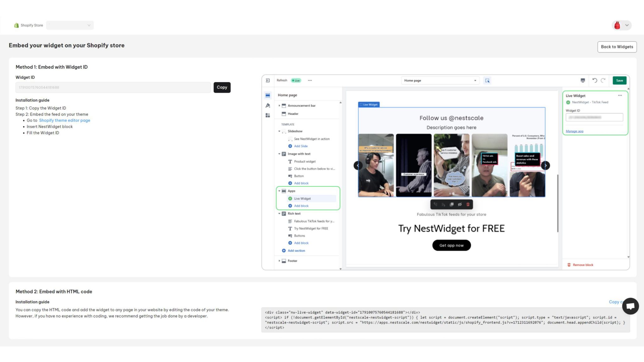Toggle the Live status pill near Refresh

(x=296, y=80)
